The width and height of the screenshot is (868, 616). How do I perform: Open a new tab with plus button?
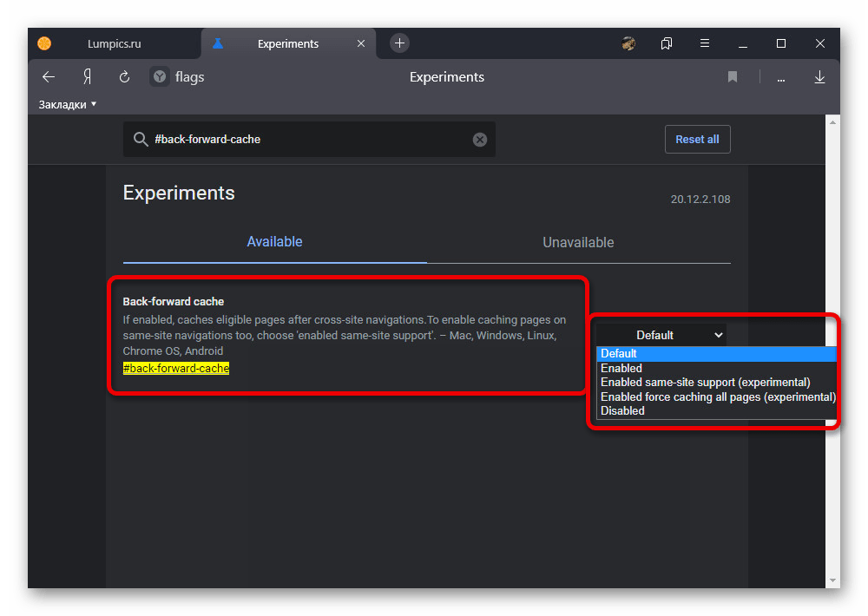pyautogui.click(x=399, y=43)
